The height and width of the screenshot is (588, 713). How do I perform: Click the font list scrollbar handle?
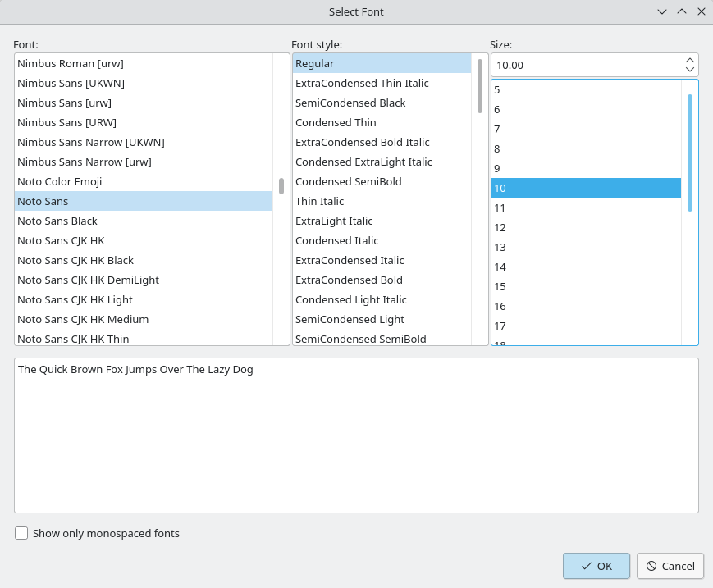[x=281, y=186]
